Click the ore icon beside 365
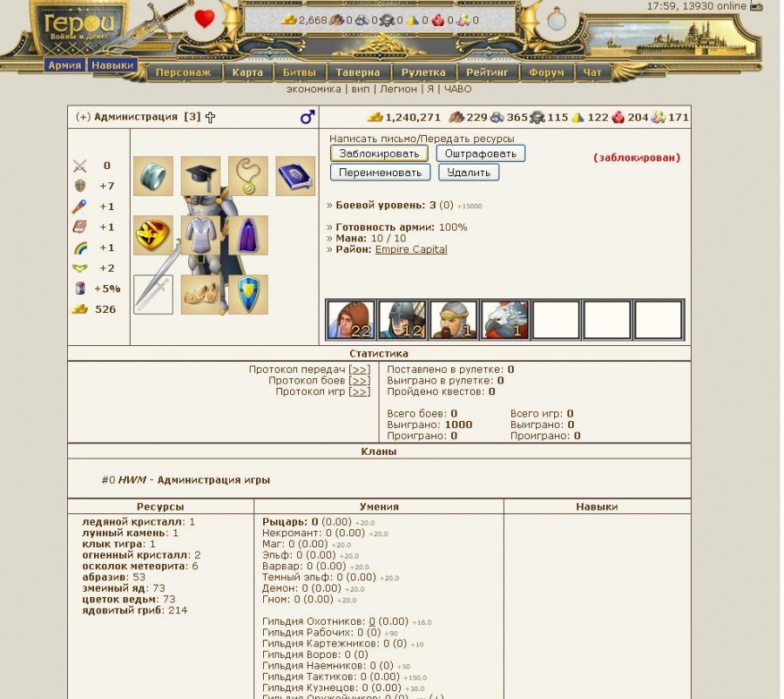Screen dimensions: 784x699 (497, 117)
